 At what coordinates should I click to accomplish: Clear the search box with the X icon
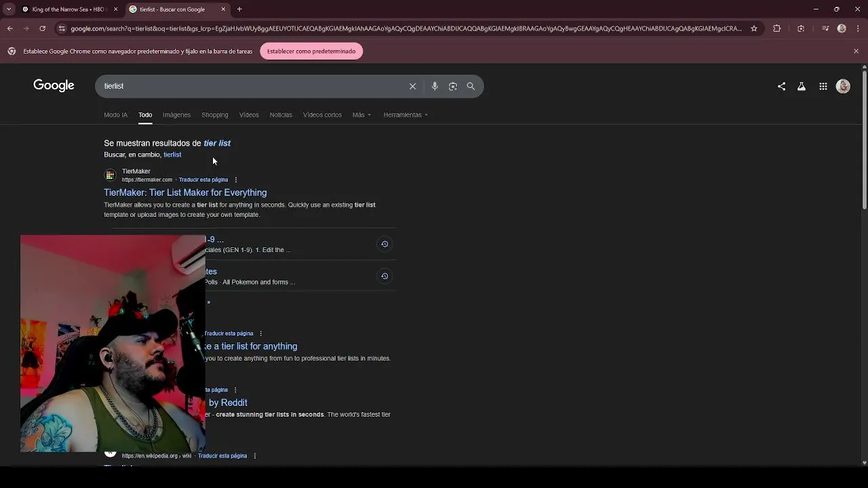(412, 86)
